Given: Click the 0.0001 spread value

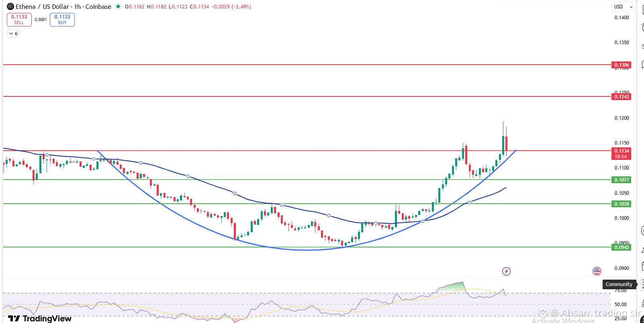Looking at the screenshot, I should [x=41, y=19].
